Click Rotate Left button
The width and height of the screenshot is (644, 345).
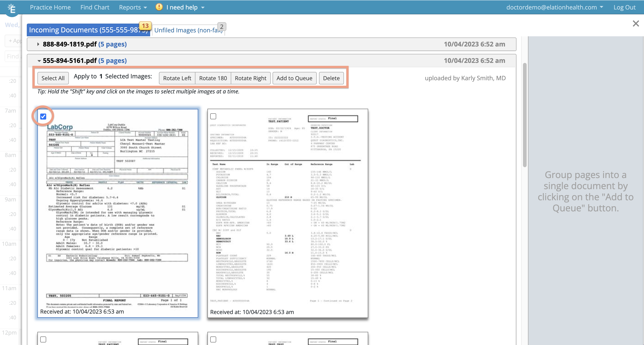click(177, 78)
